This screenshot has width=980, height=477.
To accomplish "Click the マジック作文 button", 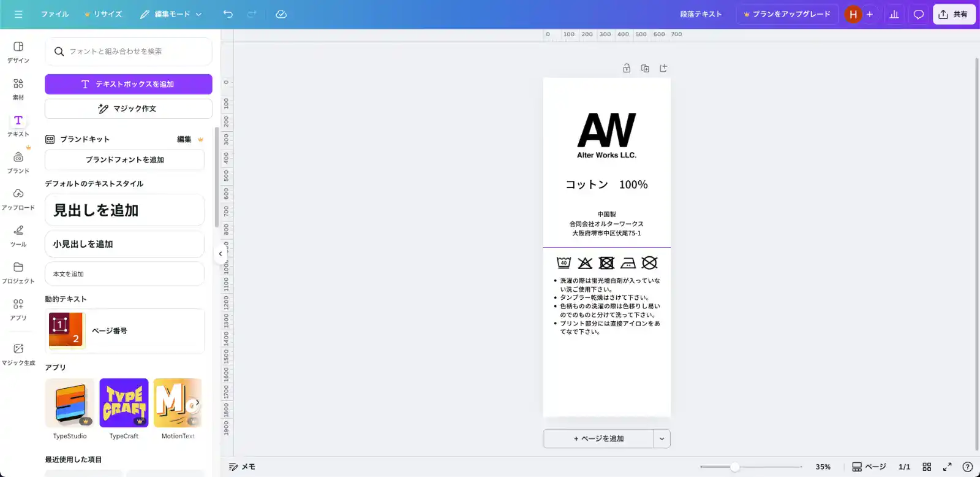I will pyautogui.click(x=129, y=109).
